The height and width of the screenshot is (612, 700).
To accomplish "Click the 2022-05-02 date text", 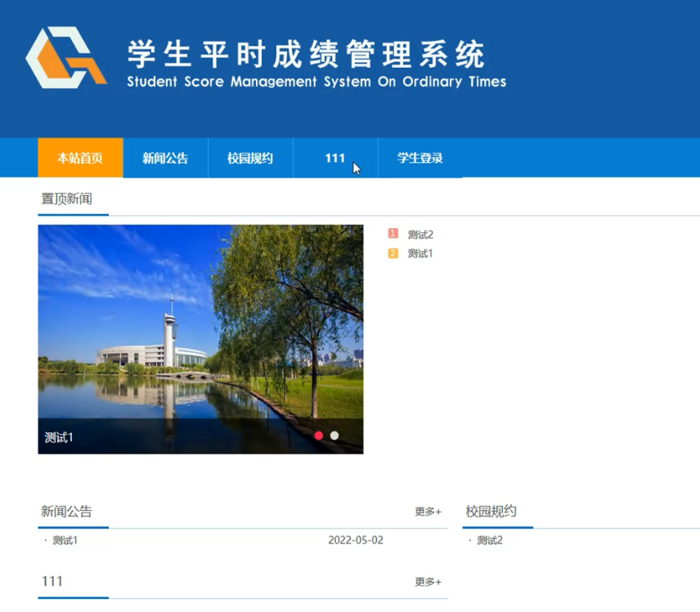I will (x=356, y=540).
